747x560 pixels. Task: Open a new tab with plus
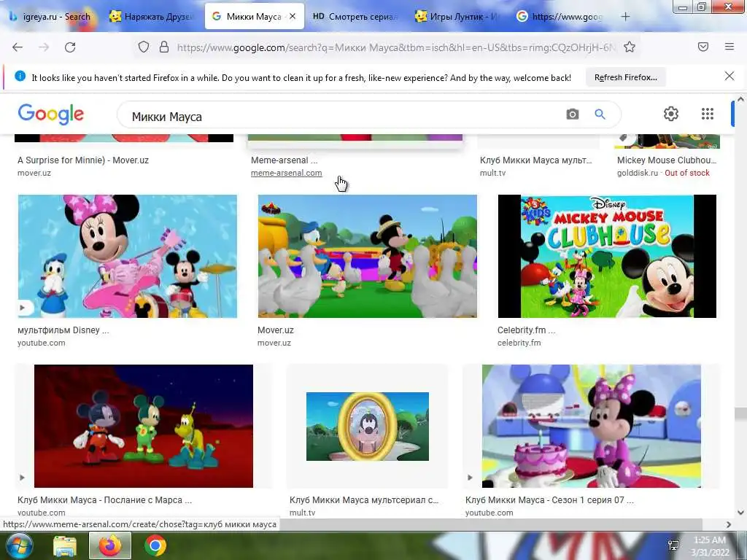click(625, 17)
